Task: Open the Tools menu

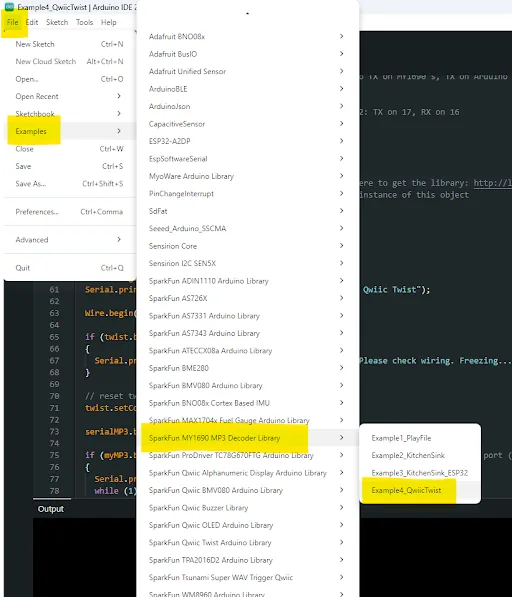Action: 84,22
